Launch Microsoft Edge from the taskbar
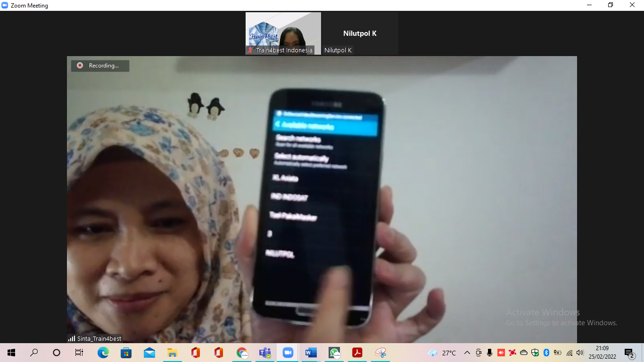 tap(103, 353)
